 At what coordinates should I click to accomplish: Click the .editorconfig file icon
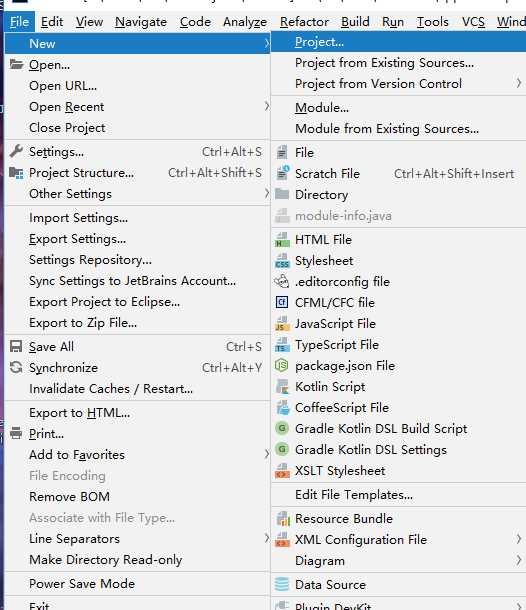282,281
